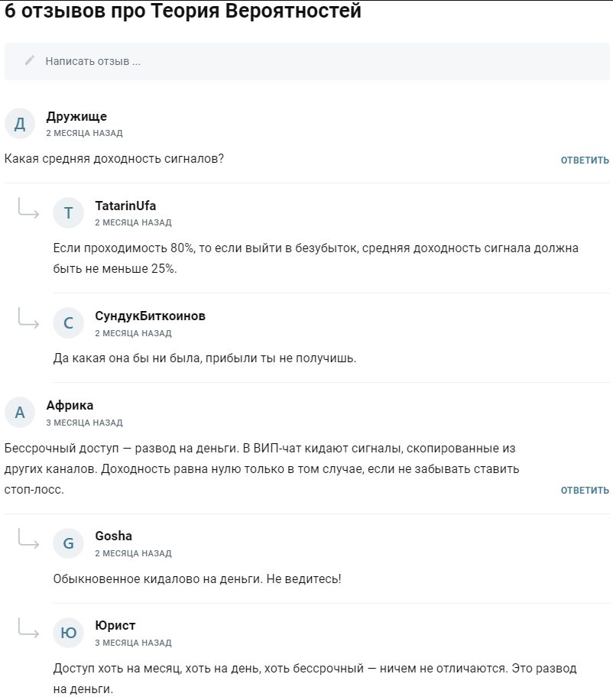The image size is (613, 700).
Task: Click the "С" avatar for СундукБиткоинов
Action: coord(68,323)
